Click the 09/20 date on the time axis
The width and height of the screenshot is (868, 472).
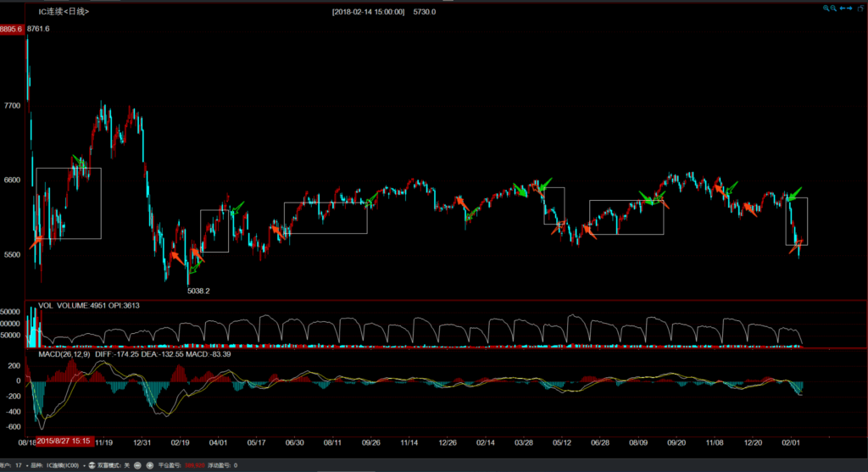tap(676, 442)
